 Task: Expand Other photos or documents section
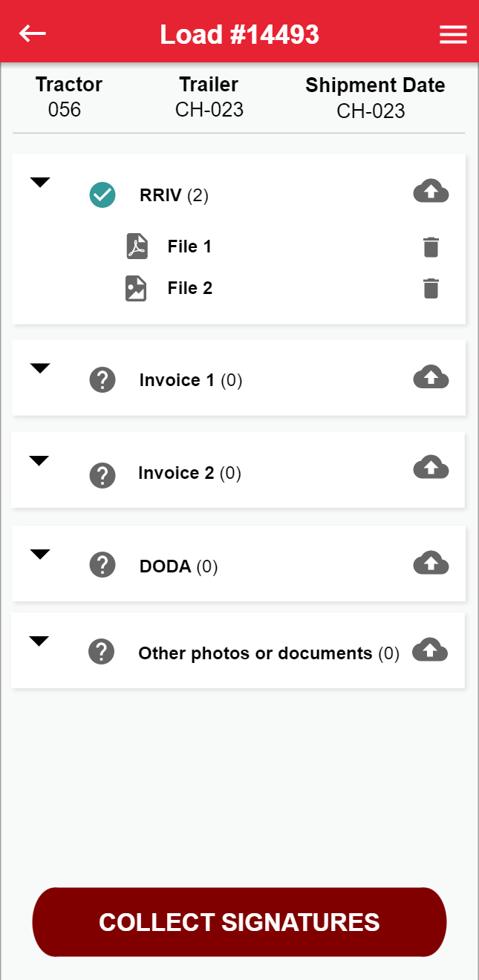click(39, 641)
